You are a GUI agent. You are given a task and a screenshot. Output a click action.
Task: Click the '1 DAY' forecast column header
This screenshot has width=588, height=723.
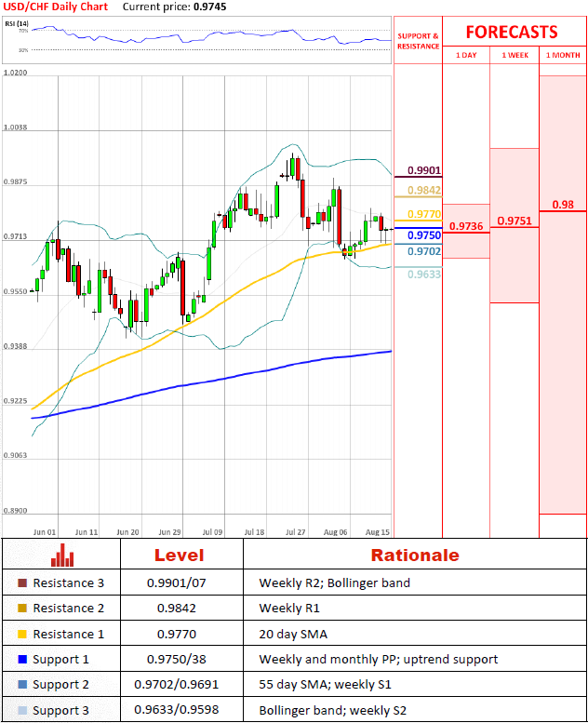[x=466, y=55]
